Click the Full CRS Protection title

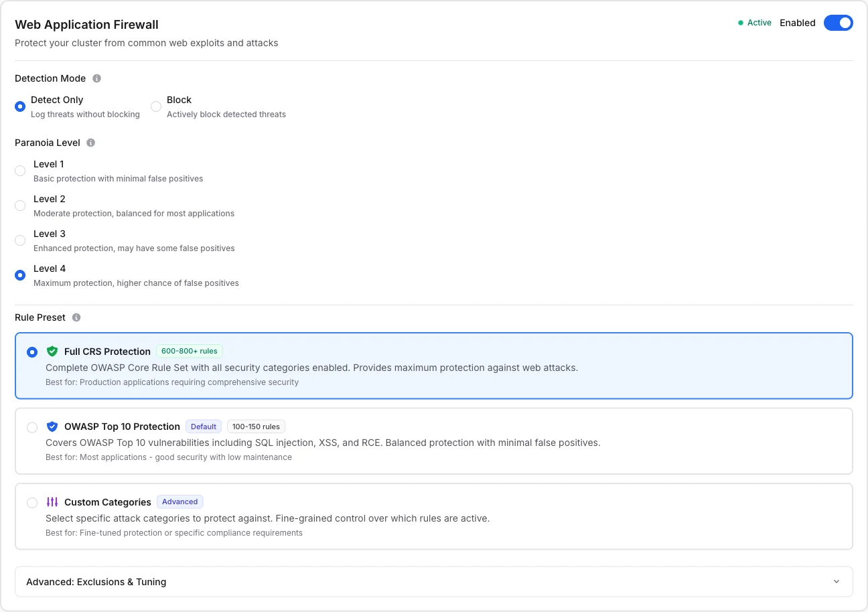point(107,352)
